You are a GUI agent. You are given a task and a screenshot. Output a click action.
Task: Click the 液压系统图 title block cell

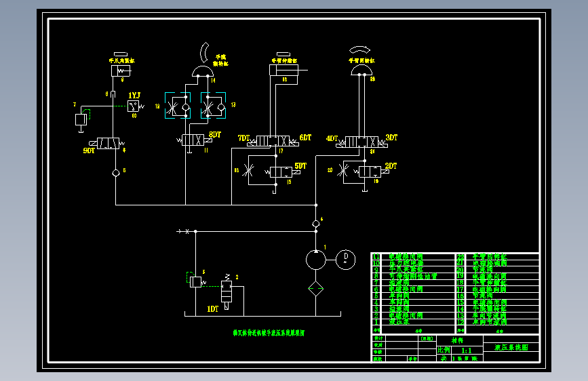[x=511, y=348]
